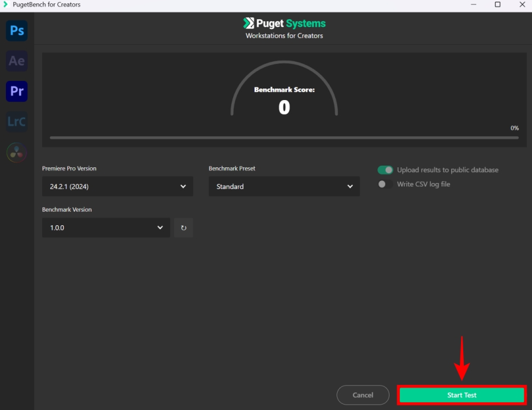The height and width of the screenshot is (410, 532).
Task: Close the PugetBench window
Action: (x=522, y=4)
